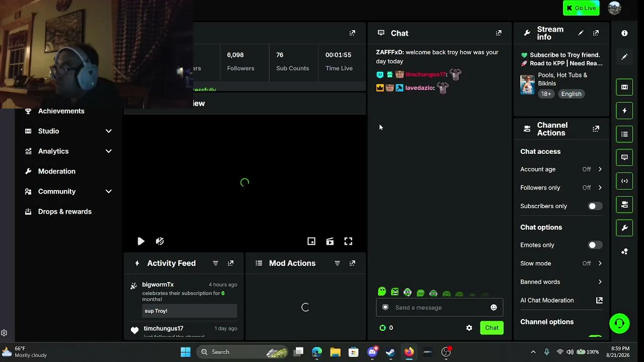Viewport: 644px width, 362px height.
Task: Play the stream preview
Action: pyautogui.click(x=141, y=241)
